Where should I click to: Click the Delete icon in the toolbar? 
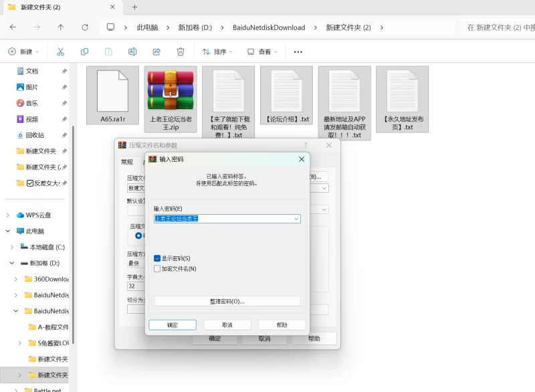181,51
